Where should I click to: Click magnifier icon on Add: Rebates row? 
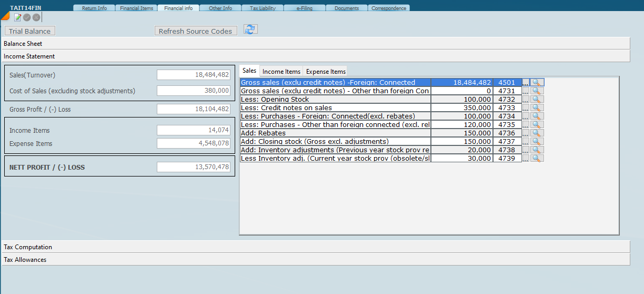pyautogui.click(x=537, y=133)
